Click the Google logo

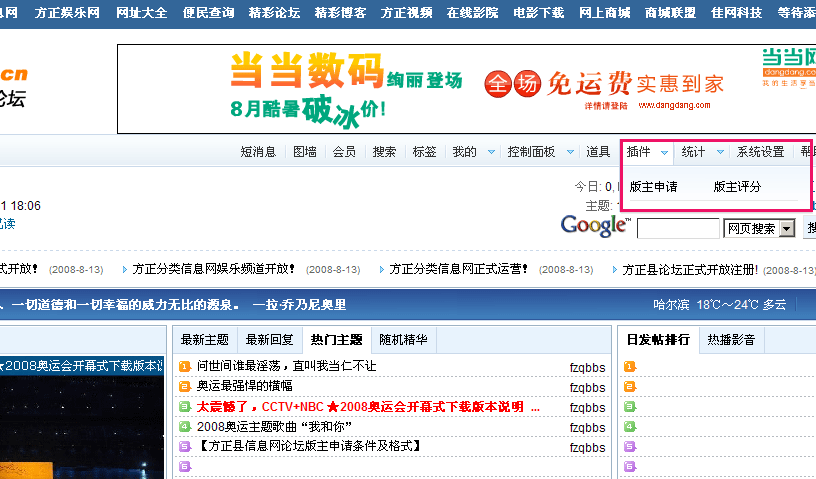(596, 226)
